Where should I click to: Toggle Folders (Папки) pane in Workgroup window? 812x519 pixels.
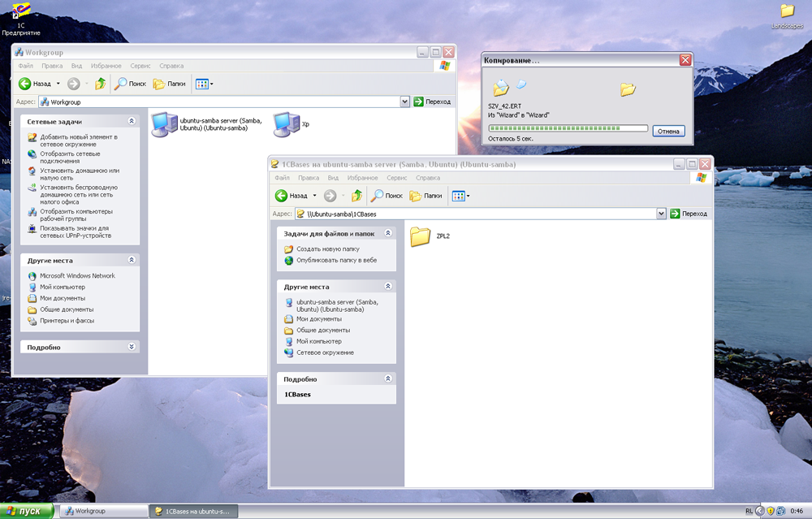tap(170, 84)
